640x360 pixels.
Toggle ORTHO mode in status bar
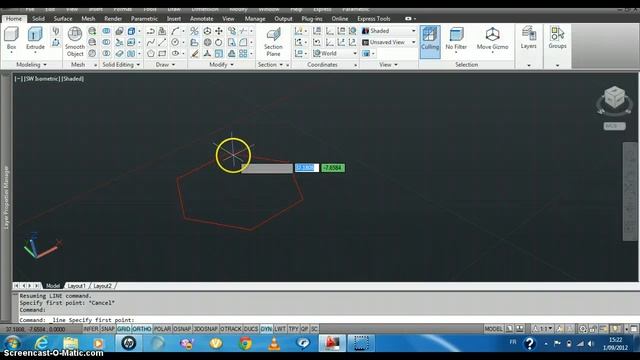(142, 329)
